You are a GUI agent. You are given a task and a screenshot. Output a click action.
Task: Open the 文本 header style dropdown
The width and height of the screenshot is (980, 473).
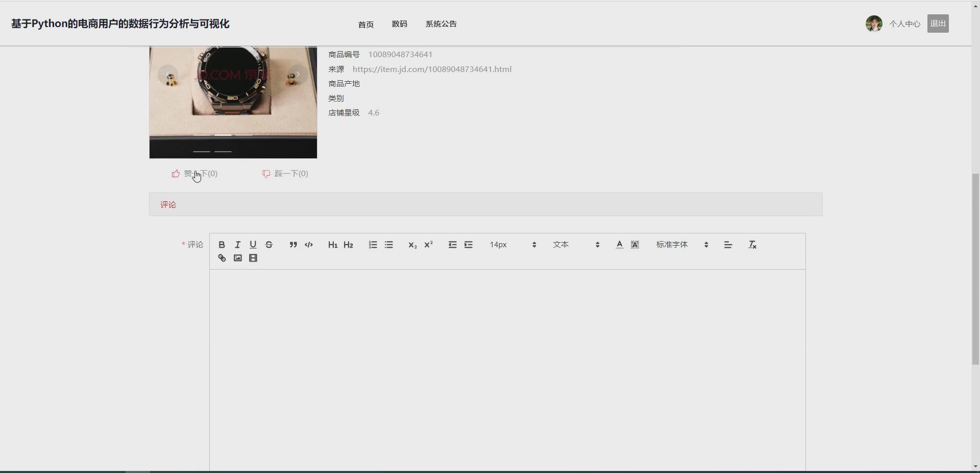(x=576, y=245)
